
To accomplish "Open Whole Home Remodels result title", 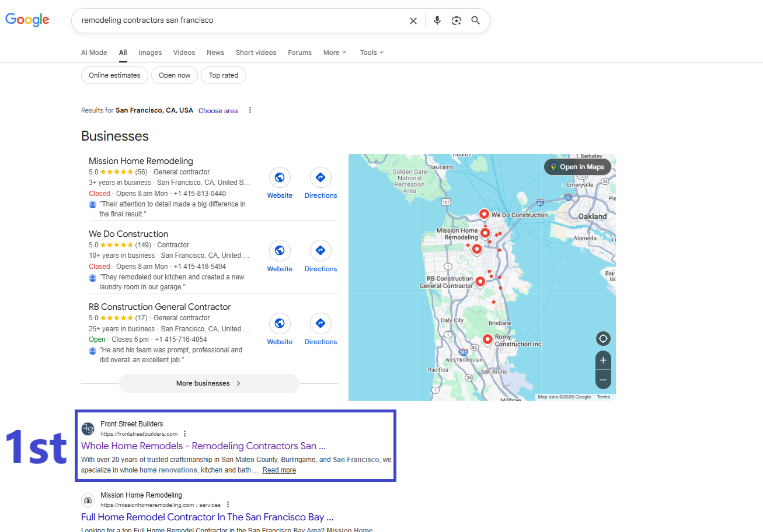I will (x=203, y=446).
